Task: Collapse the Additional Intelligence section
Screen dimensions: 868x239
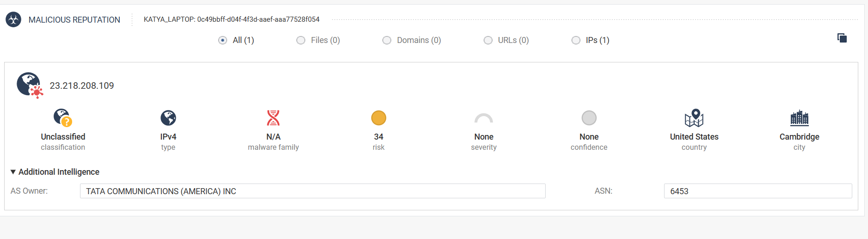Action: (13, 172)
